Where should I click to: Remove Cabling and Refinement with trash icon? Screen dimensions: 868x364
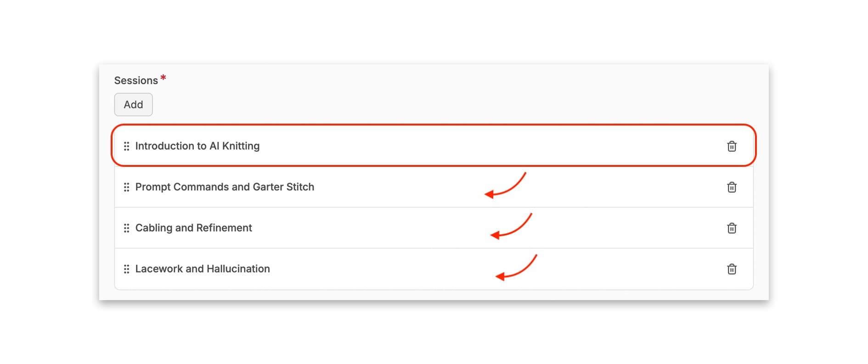click(732, 228)
